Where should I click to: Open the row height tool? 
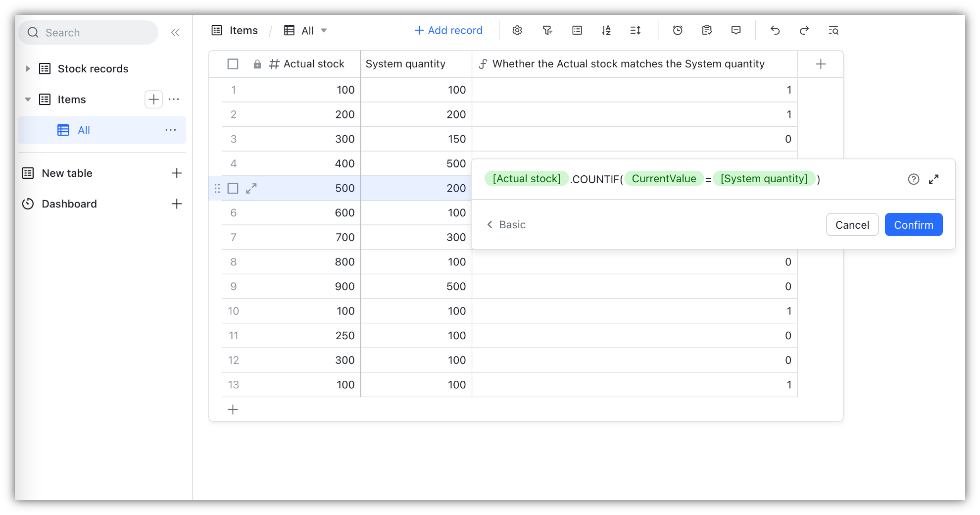(636, 31)
